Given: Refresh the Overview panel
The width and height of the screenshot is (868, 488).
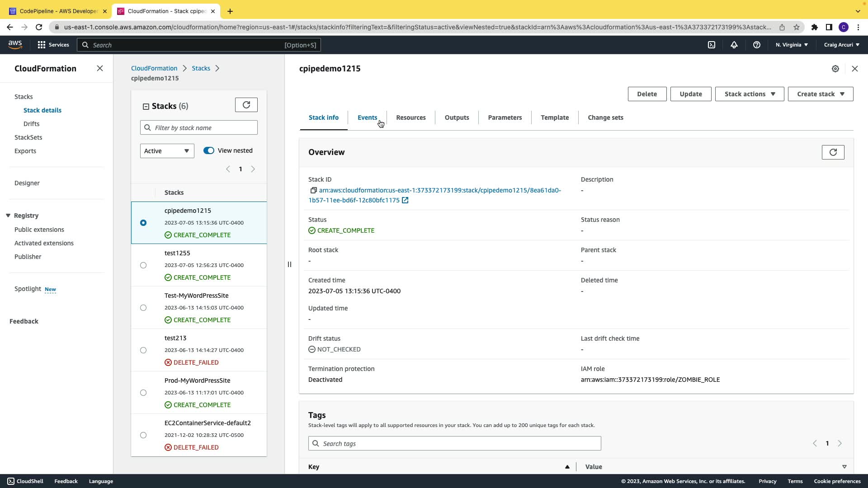Looking at the screenshot, I should [x=833, y=152].
